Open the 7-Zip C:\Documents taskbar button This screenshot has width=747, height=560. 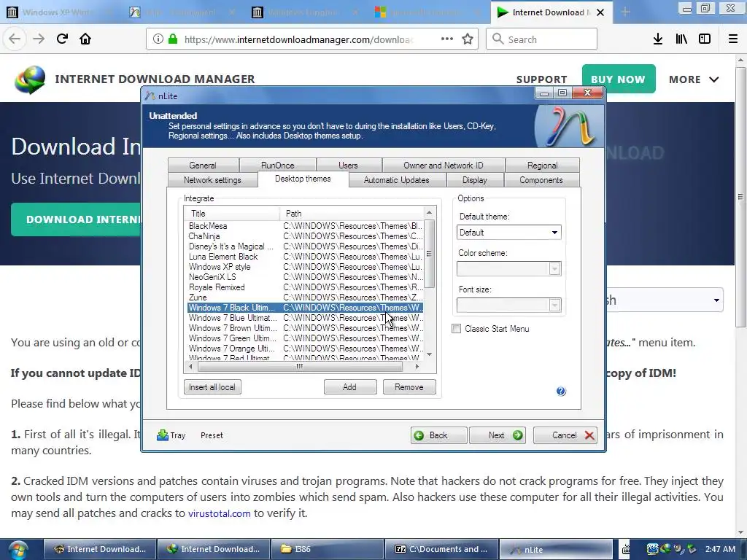coord(441,549)
